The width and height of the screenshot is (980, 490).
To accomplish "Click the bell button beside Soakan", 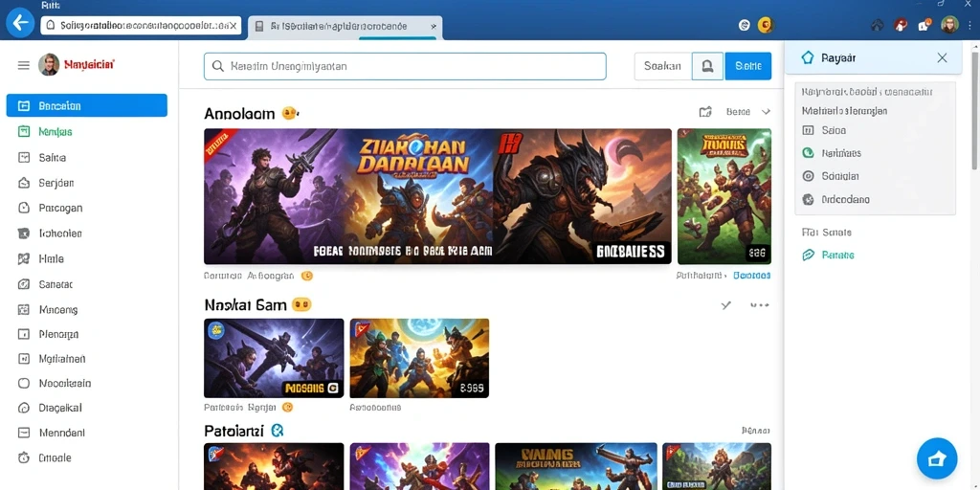I will [707, 66].
